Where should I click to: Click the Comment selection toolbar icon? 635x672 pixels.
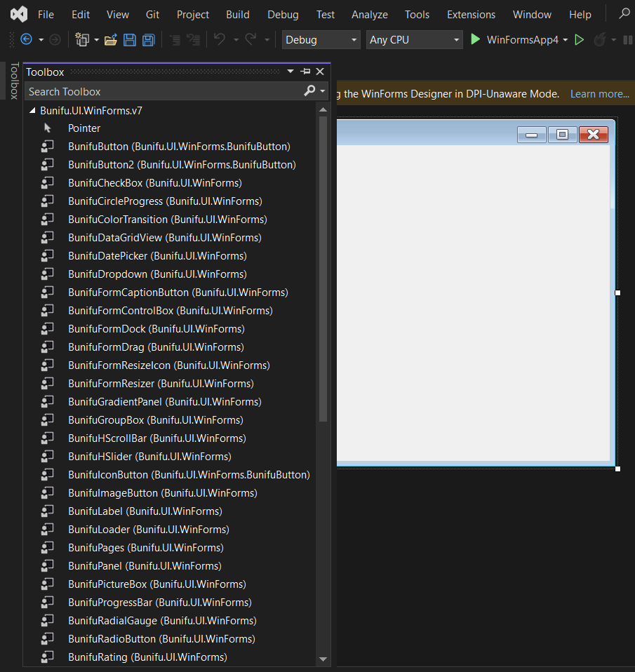tap(175, 40)
